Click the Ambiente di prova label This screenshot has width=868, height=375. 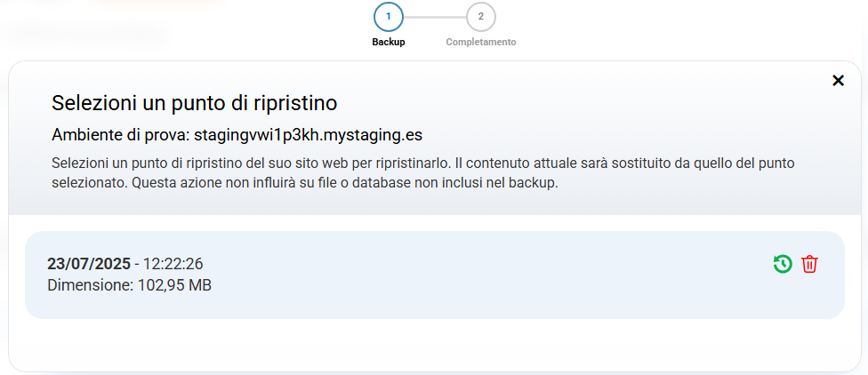click(120, 136)
